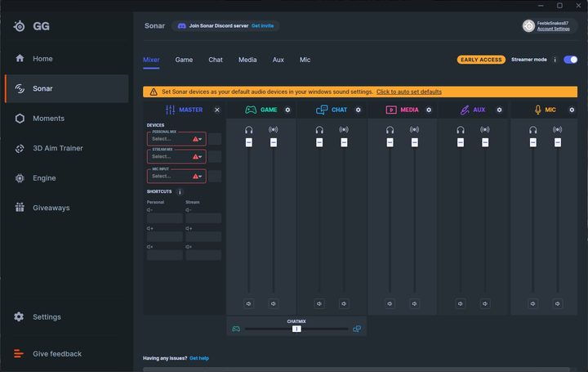Screen dimensions: 588x372
Task: Open the Account Settings link
Action: click(x=554, y=29)
